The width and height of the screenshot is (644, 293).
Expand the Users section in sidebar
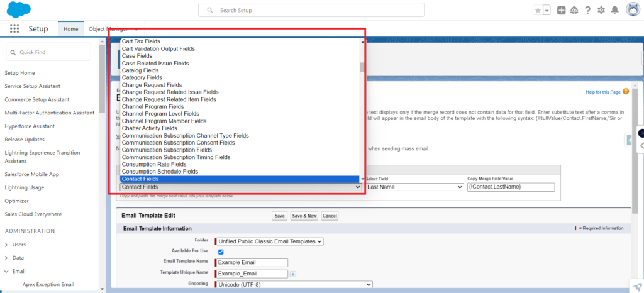click(x=19, y=244)
